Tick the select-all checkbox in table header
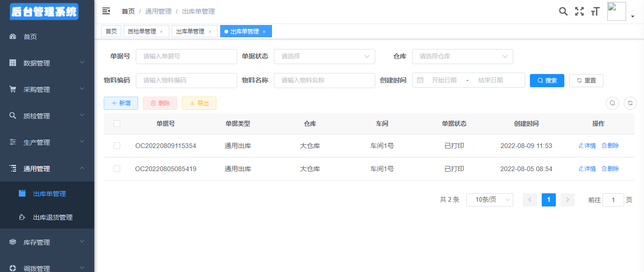 click(x=117, y=124)
